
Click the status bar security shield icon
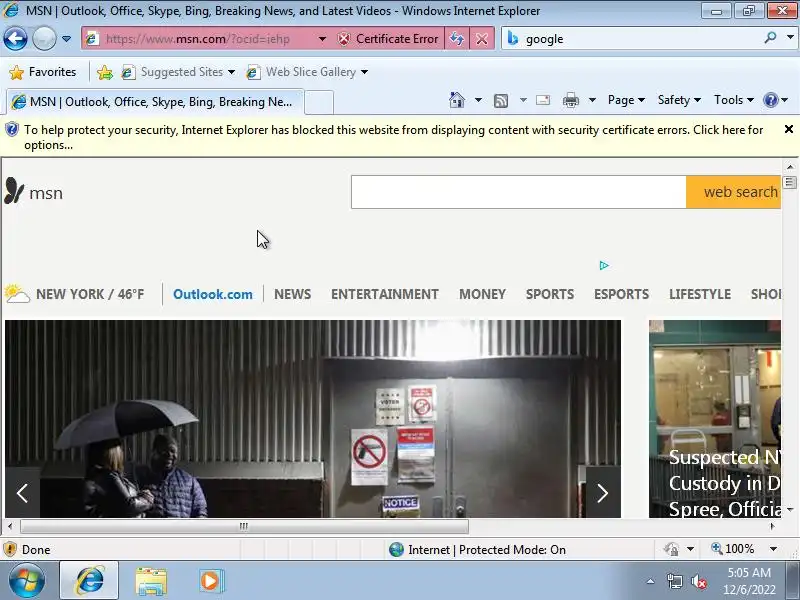(10, 549)
